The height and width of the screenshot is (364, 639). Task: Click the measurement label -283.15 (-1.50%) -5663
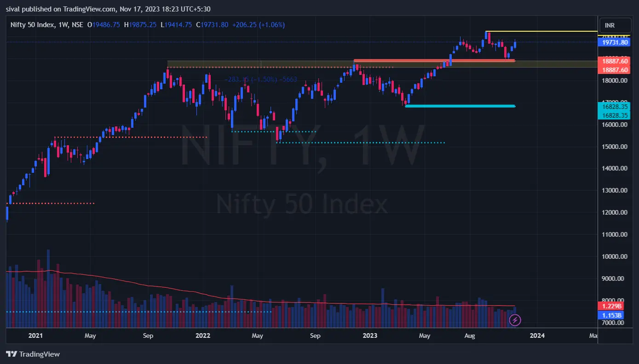point(261,80)
